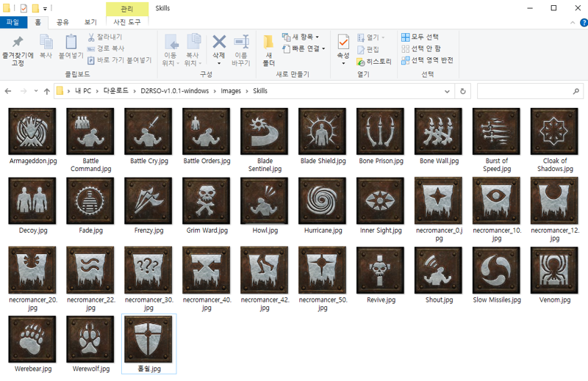Viewport: 588px width, 381px height.
Task: Create a New folder (새 폴더)
Action: pos(268,51)
